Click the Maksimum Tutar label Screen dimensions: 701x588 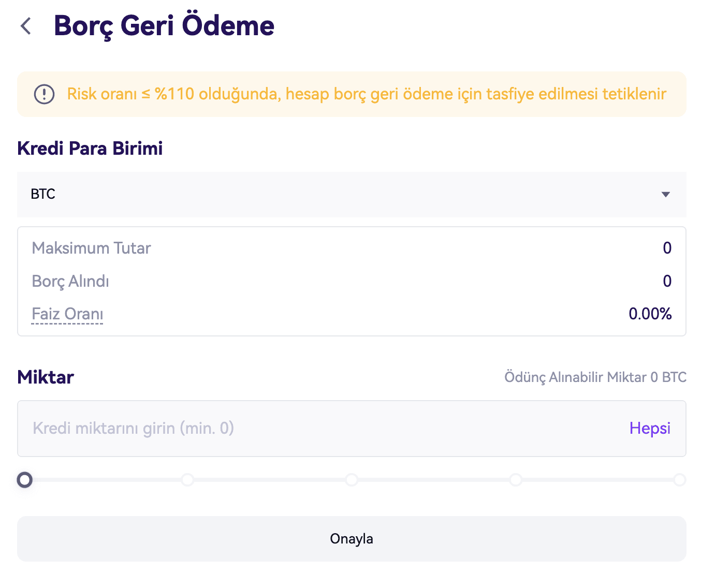point(91,248)
